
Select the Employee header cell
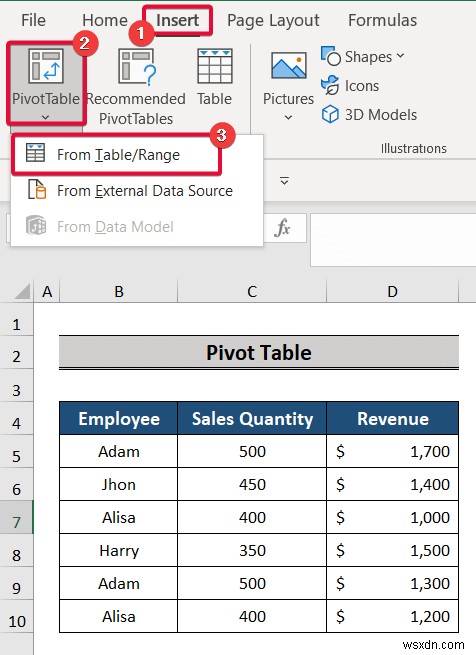[x=119, y=418]
